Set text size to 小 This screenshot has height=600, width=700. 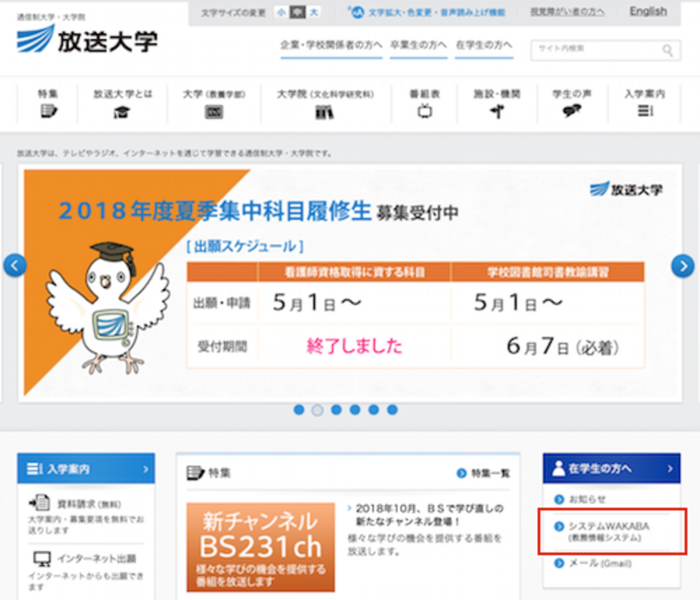pyautogui.click(x=282, y=12)
